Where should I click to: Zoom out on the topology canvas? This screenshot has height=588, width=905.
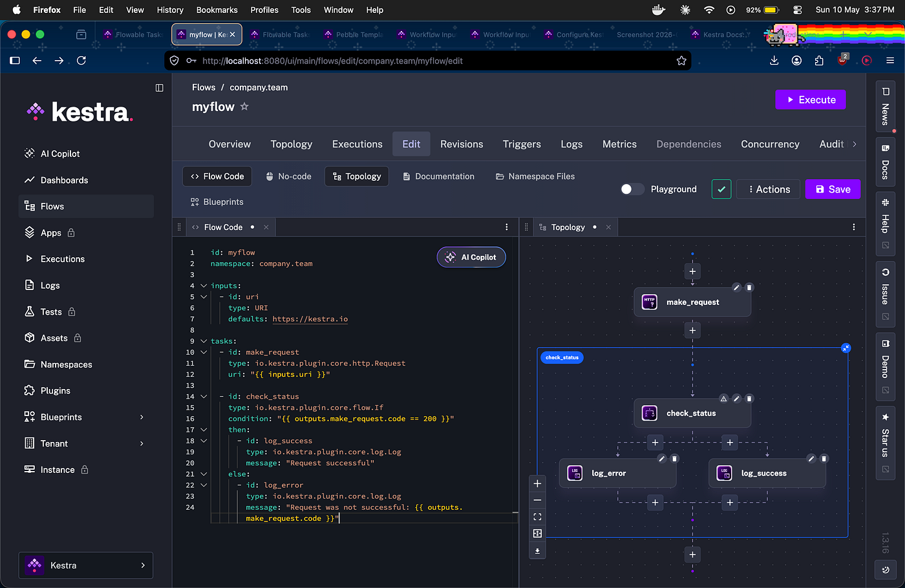tap(537, 500)
